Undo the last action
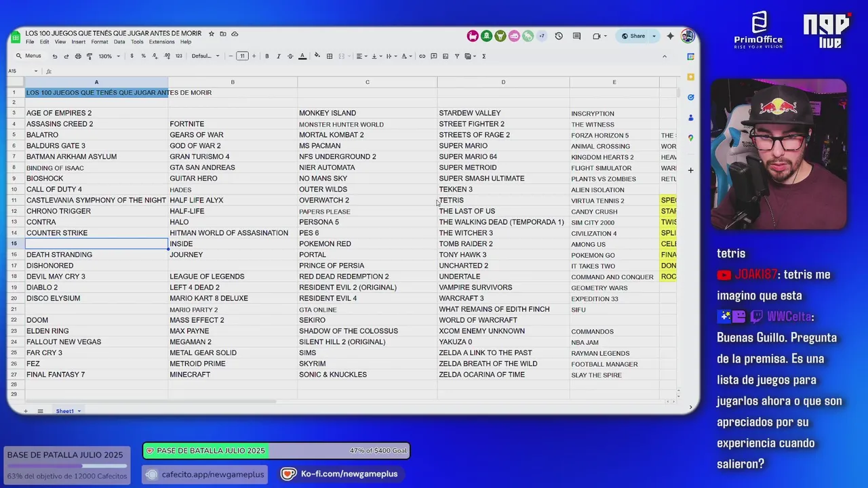This screenshot has height=488, width=868. [55, 56]
